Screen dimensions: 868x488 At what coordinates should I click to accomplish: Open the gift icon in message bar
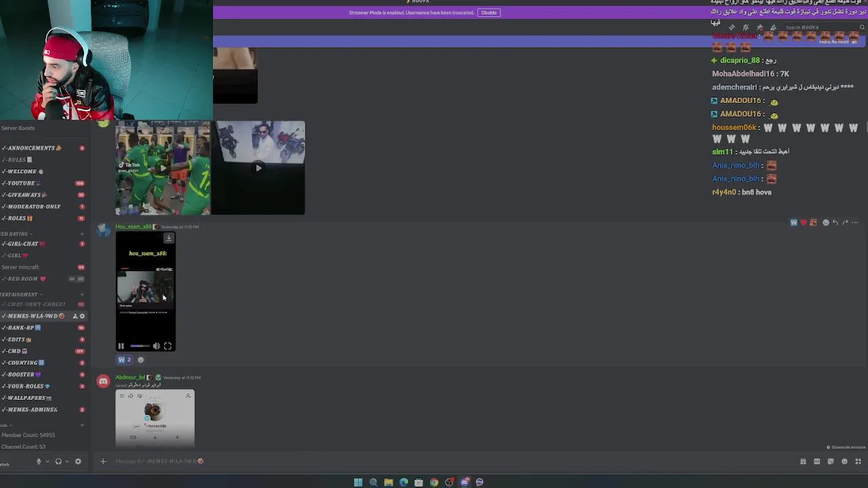pyautogui.click(x=803, y=462)
